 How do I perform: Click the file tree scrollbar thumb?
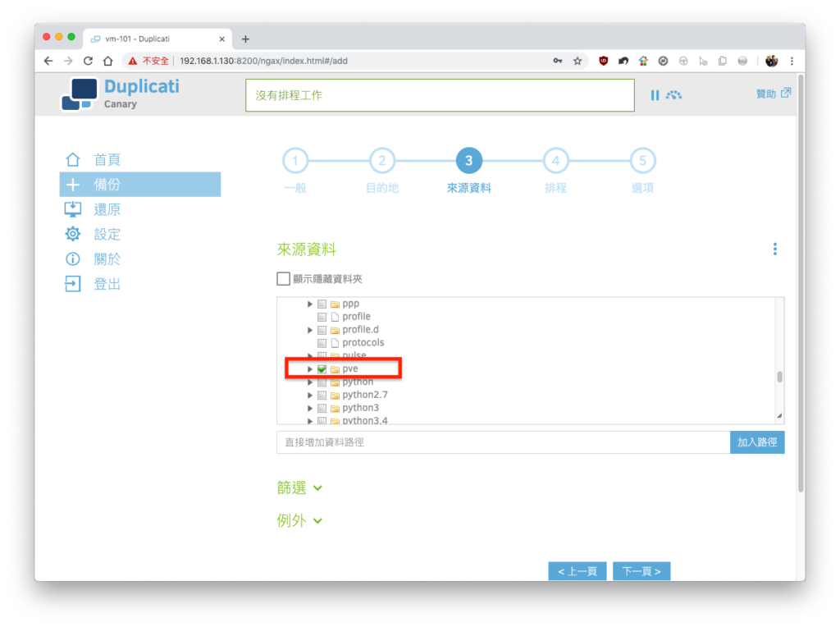779,377
